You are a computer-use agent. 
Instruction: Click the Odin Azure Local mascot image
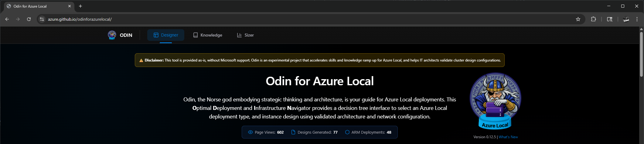[495, 101]
